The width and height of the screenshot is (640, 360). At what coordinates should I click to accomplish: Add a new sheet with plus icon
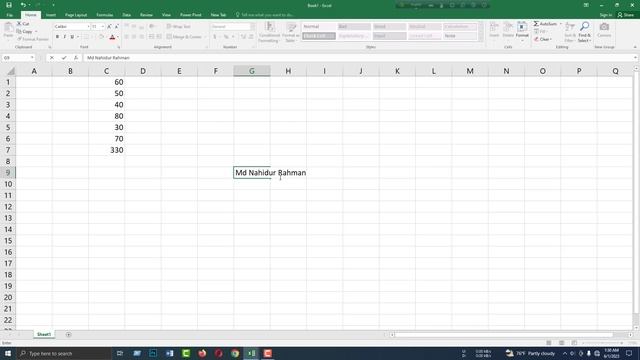pyautogui.click(x=69, y=335)
